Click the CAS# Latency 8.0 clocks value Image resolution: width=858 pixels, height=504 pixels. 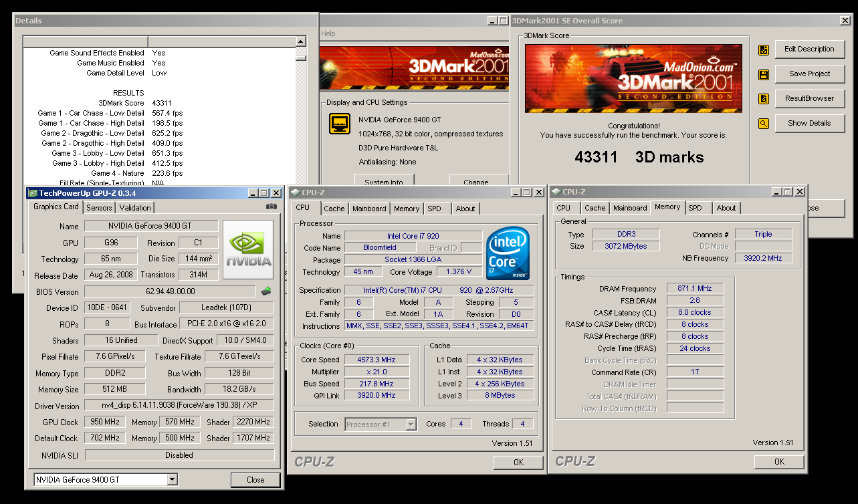coord(695,313)
